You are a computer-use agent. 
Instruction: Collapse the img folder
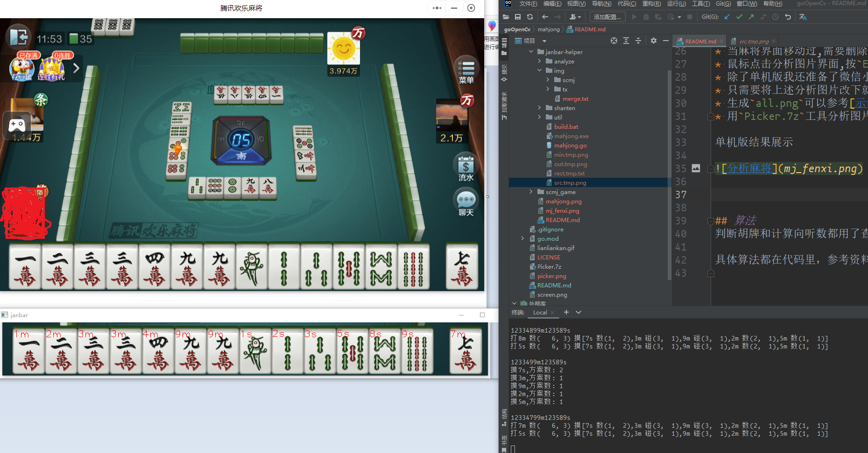pos(540,70)
